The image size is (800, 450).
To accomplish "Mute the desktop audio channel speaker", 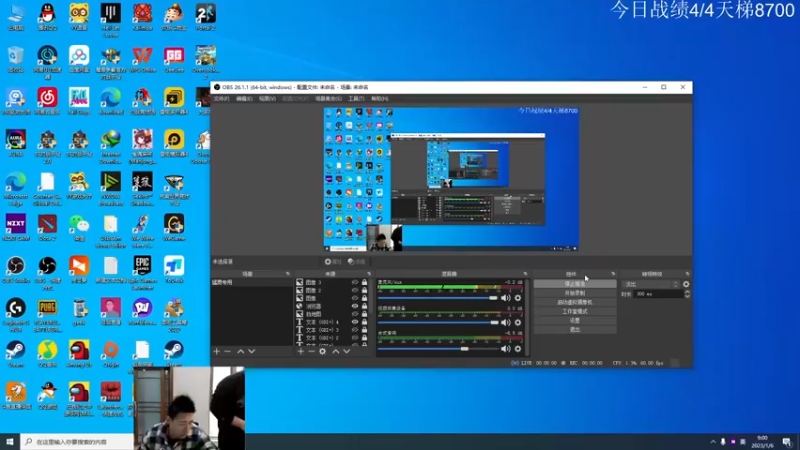I will (506, 349).
